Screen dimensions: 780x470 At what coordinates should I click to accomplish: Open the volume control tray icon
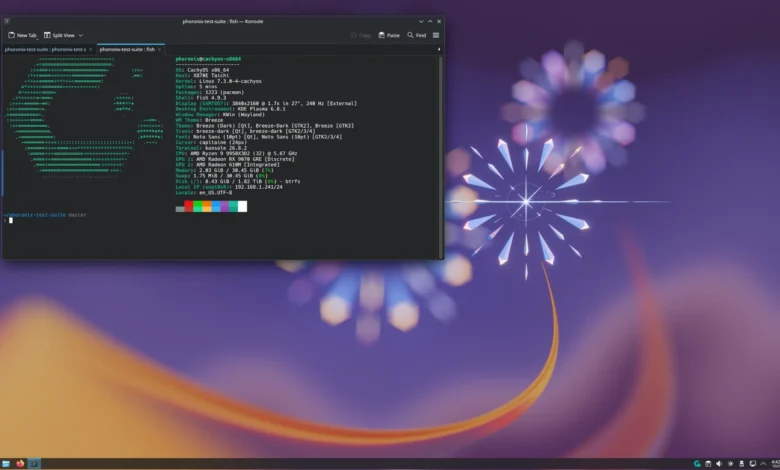tap(719, 464)
